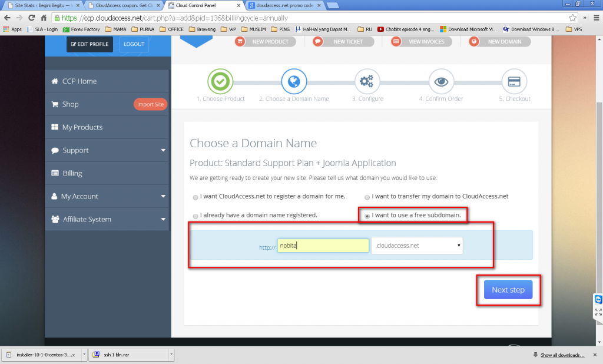Reload the page with the refresh icon
The height and width of the screenshot is (364, 603).
click(32, 18)
